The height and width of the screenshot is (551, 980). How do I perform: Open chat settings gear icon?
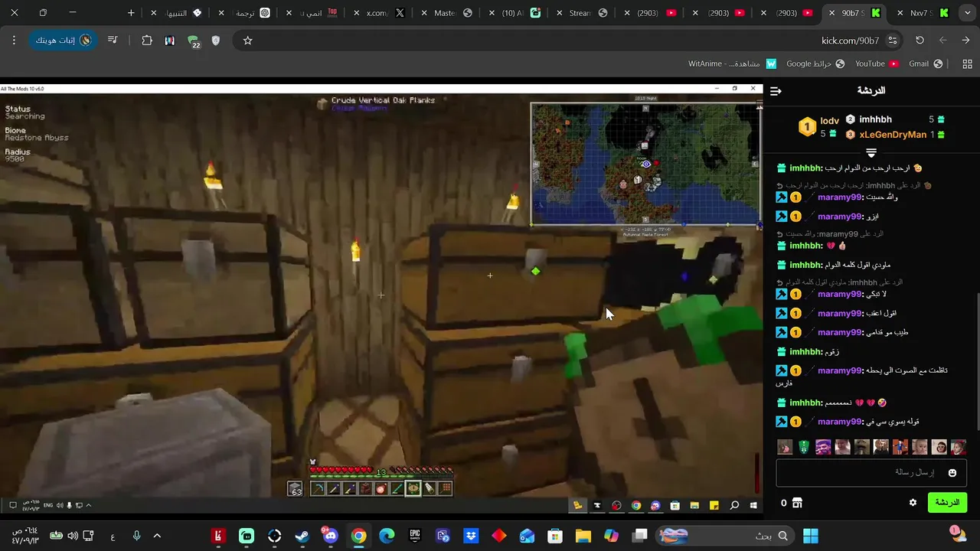point(913,503)
